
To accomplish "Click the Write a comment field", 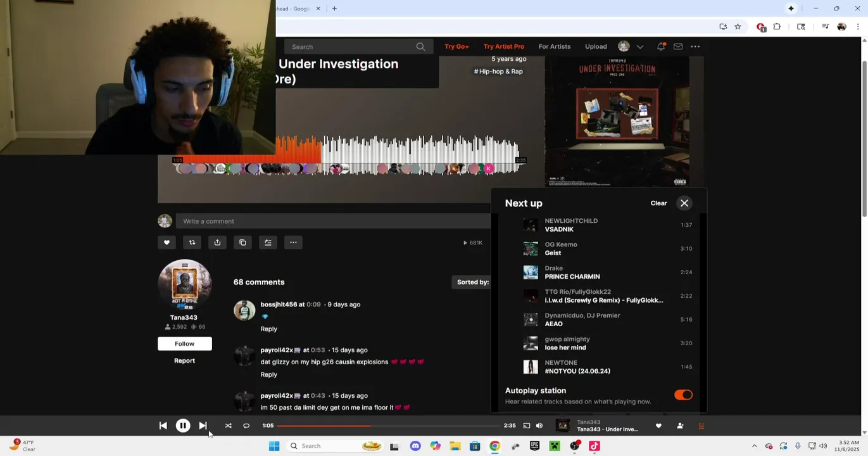I will click(333, 221).
